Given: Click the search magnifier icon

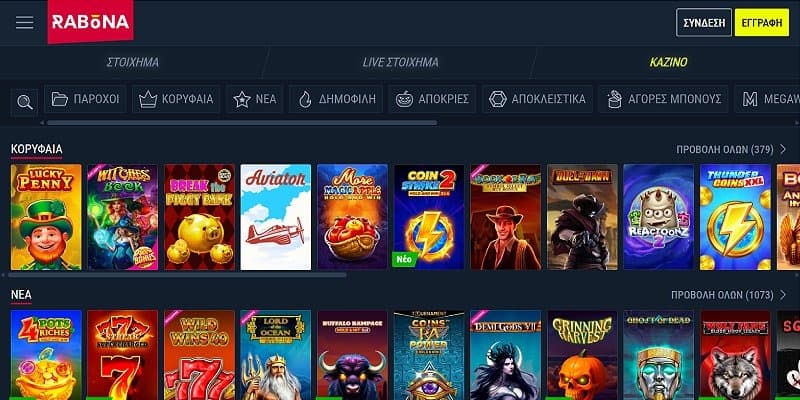Looking at the screenshot, I should click(24, 102).
